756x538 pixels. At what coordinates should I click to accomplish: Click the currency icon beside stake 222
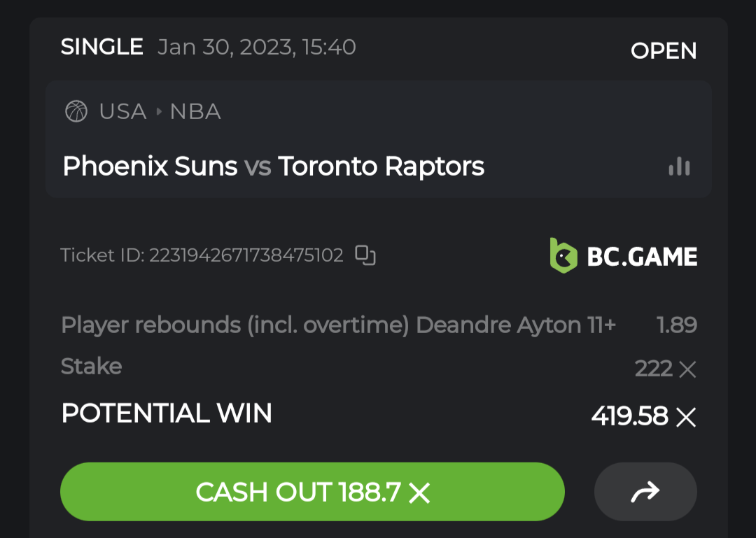pyautogui.click(x=687, y=369)
